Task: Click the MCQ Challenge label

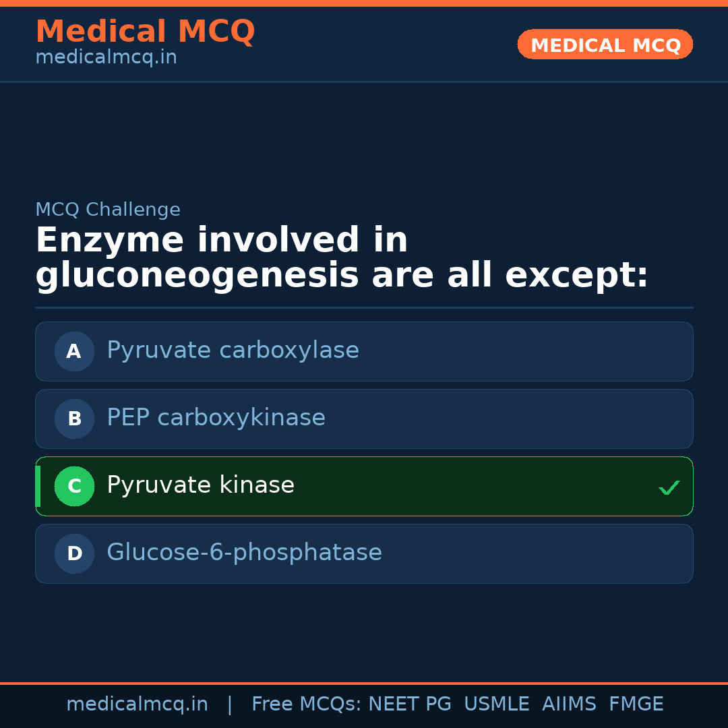Action: point(108,210)
